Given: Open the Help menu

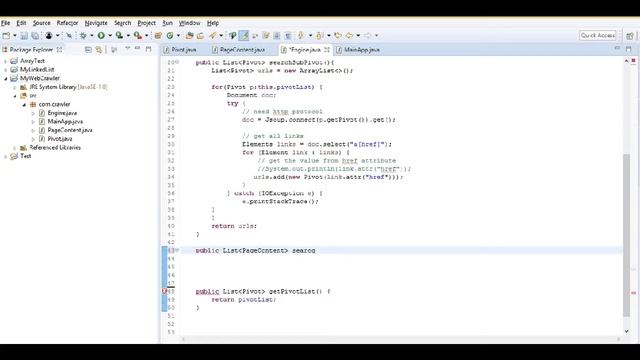Looking at the screenshot, I should [x=213, y=23].
